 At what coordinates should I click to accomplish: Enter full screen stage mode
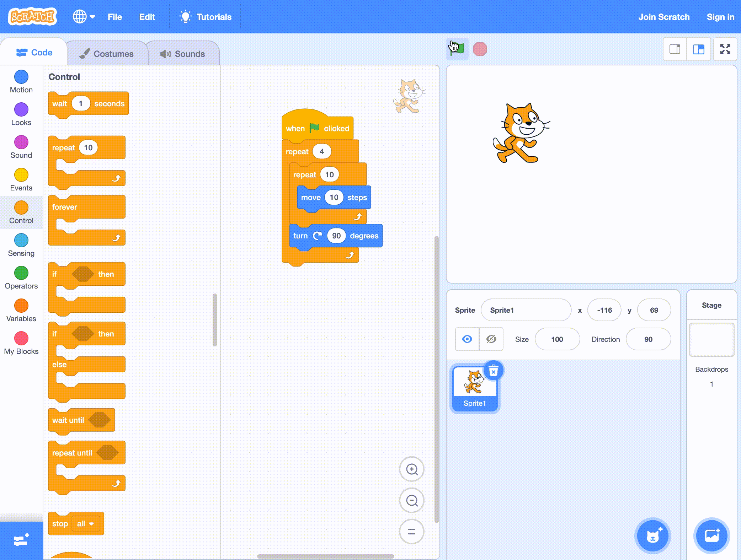pyautogui.click(x=725, y=49)
